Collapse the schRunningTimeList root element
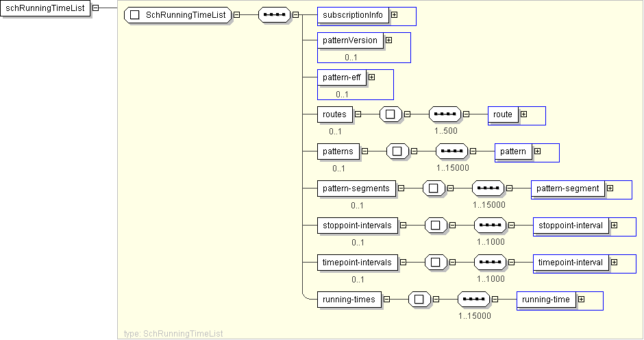This screenshot has width=644, height=340. [95, 8]
